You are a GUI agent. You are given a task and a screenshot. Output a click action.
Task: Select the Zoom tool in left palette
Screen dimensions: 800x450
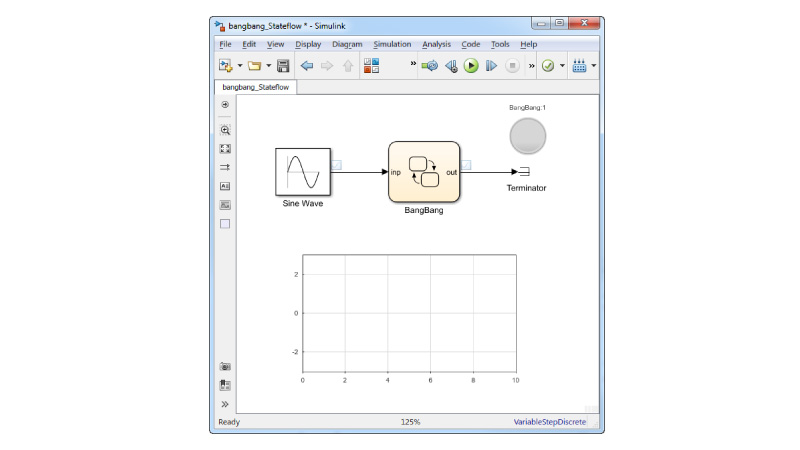pos(225,130)
